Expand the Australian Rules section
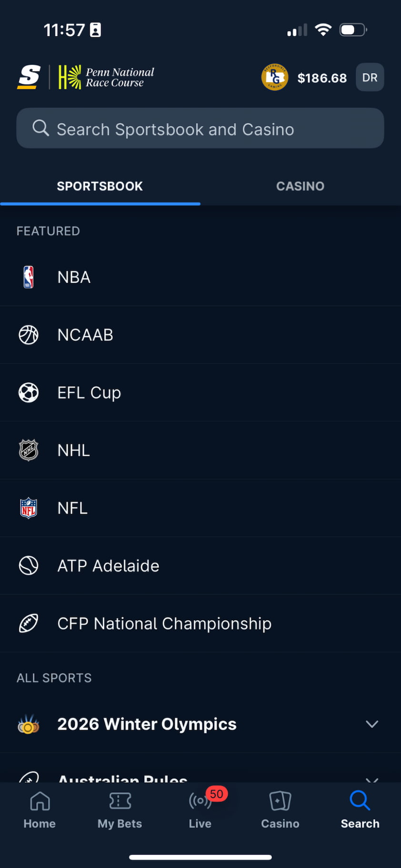This screenshot has width=401, height=868. (372, 779)
